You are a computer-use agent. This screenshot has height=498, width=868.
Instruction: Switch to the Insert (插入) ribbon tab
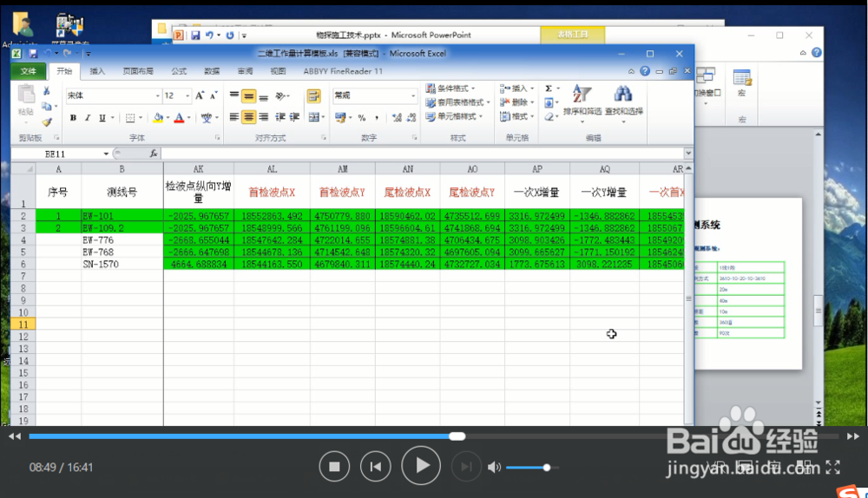pyautogui.click(x=97, y=71)
